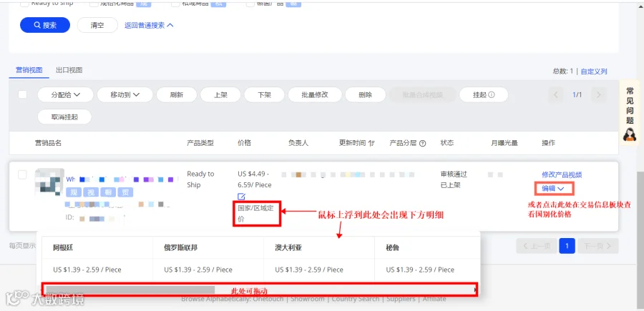The height and width of the screenshot is (311, 644).
Task: Tick the Ready to ship checkbox
Action: click(24, 4)
